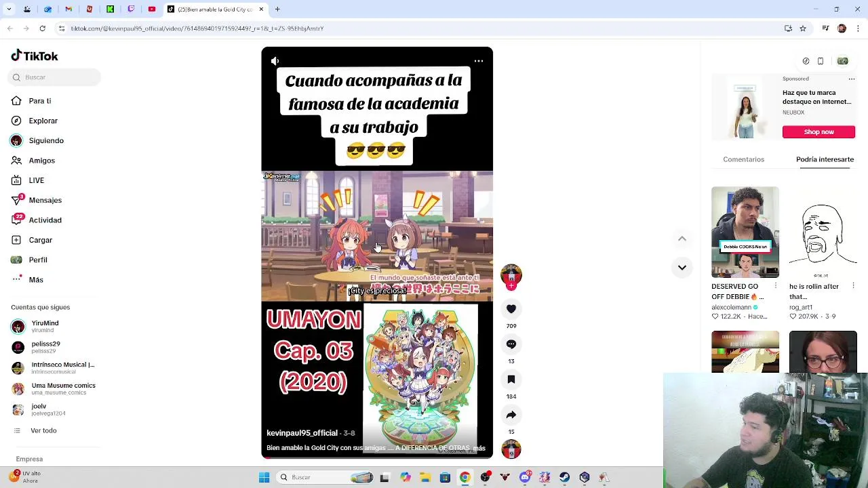Open File Explorer from the taskbar
Viewport: 868px width, 488px height.
[x=425, y=478]
